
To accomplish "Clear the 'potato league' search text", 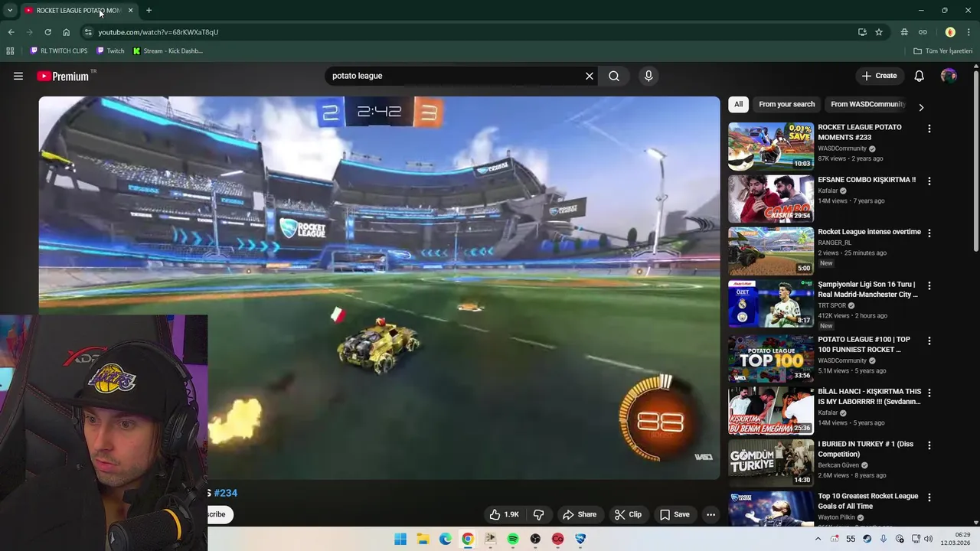I will (589, 76).
